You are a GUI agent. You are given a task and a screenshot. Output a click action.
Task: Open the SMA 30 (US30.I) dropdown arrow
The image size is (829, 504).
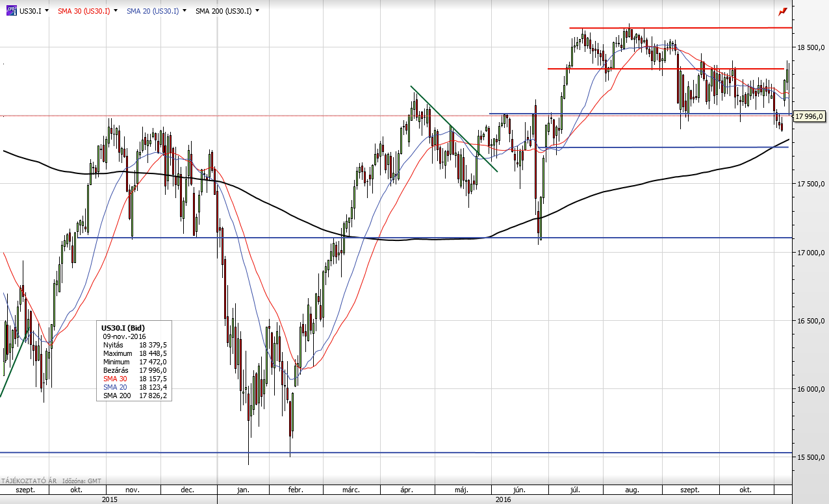(117, 11)
